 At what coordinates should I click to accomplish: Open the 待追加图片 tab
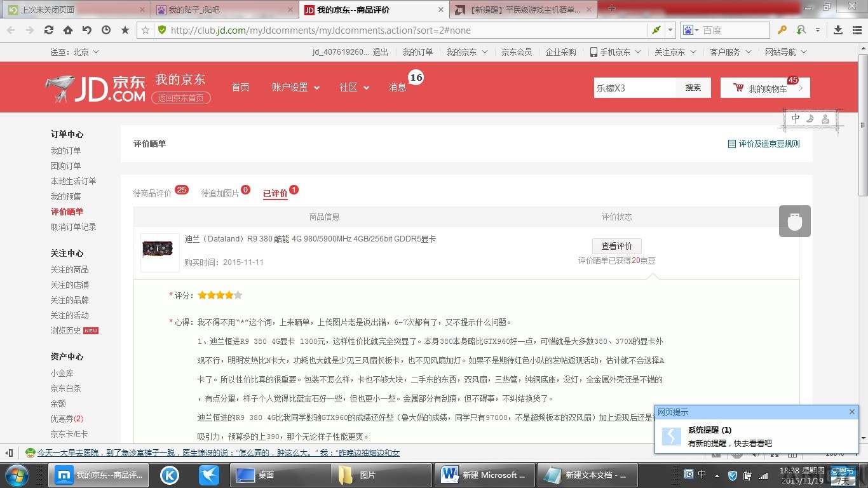[220, 193]
